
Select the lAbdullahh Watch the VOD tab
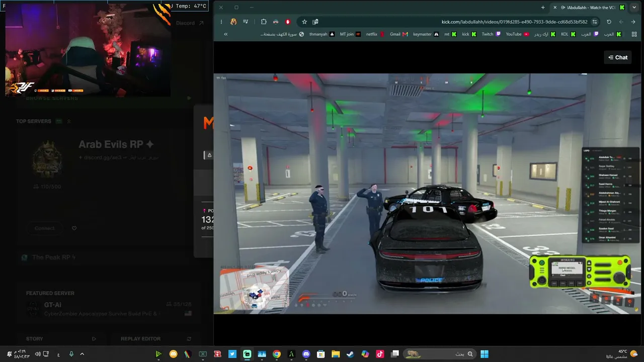589,7
